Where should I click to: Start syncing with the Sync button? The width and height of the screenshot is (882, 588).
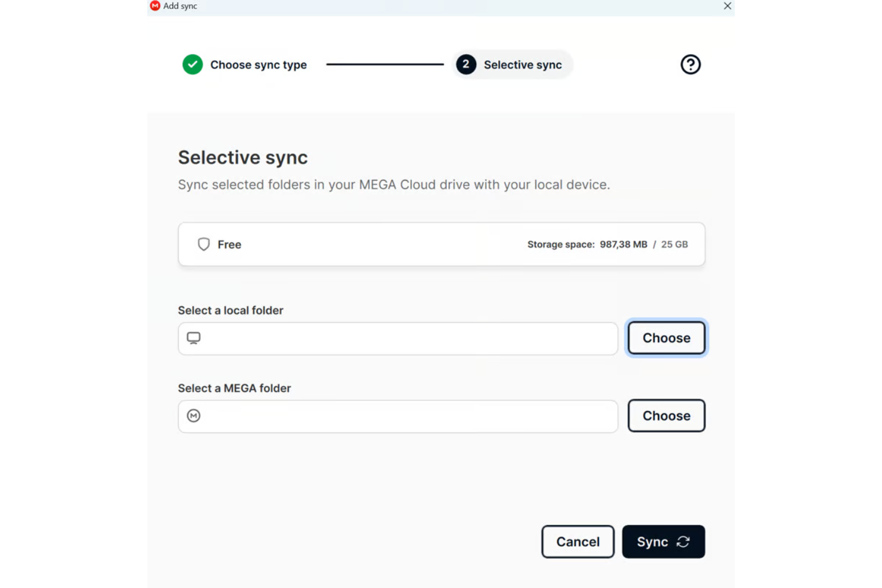click(x=663, y=542)
